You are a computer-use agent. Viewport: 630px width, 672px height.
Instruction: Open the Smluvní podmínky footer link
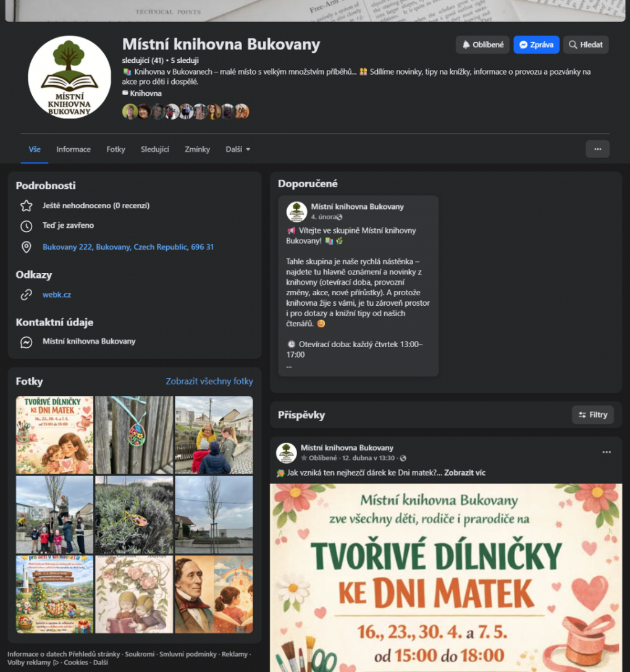click(188, 654)
